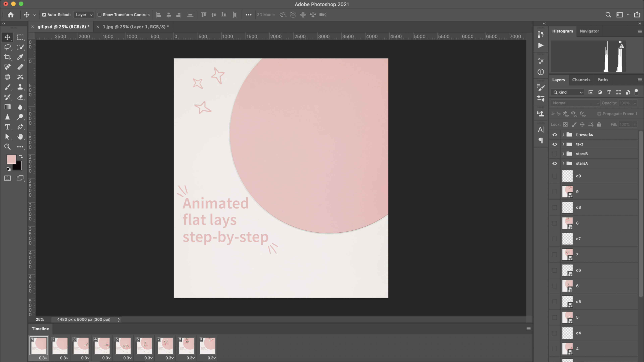Open frame 1 delay dropdown 0.3
This screenshot has width=644, height=362.
[x=43, y=358]
